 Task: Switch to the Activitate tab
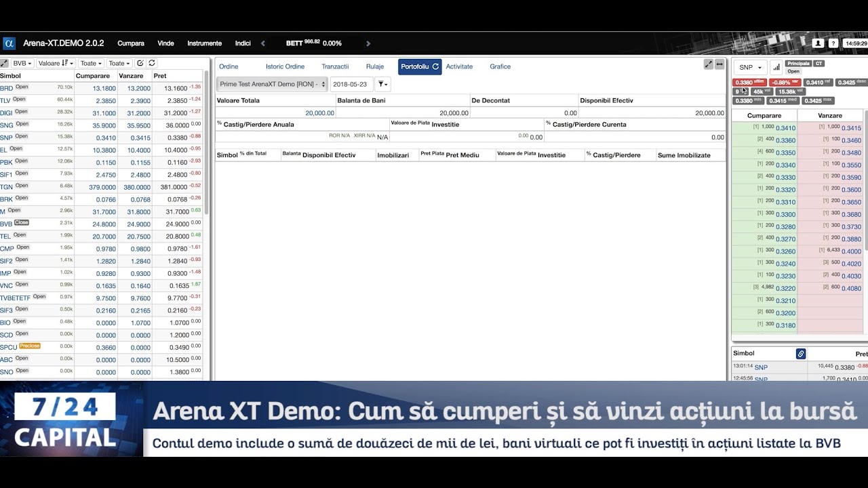[x=459, y=66]
